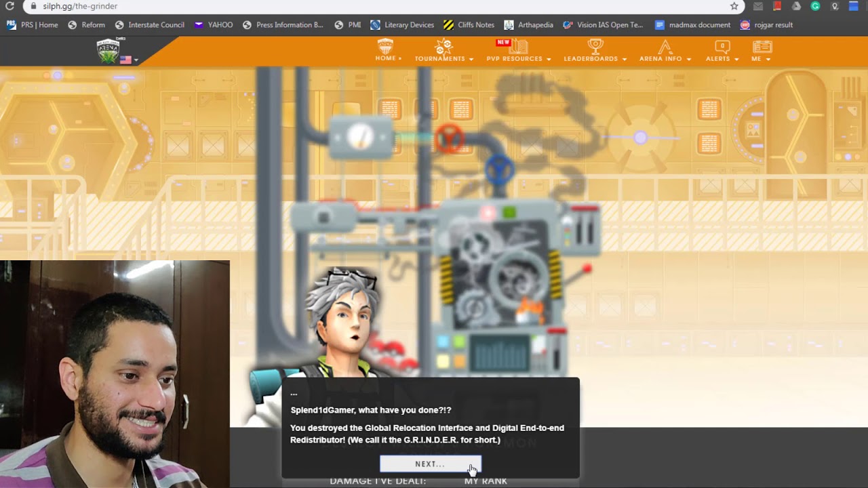868x488 pixels.
Task: Open the PRS | Home bookmark
Action: click(x=32, y=25)
